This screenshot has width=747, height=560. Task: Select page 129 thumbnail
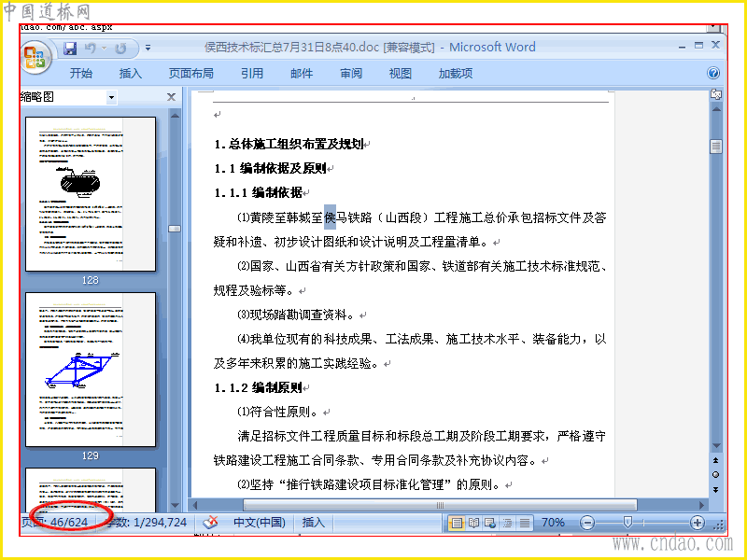click(91, 370)
